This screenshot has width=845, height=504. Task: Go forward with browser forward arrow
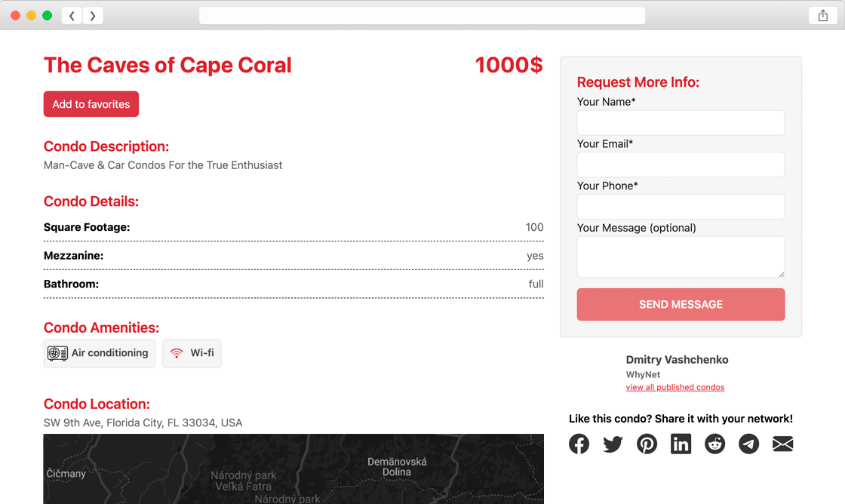[93, 16]
